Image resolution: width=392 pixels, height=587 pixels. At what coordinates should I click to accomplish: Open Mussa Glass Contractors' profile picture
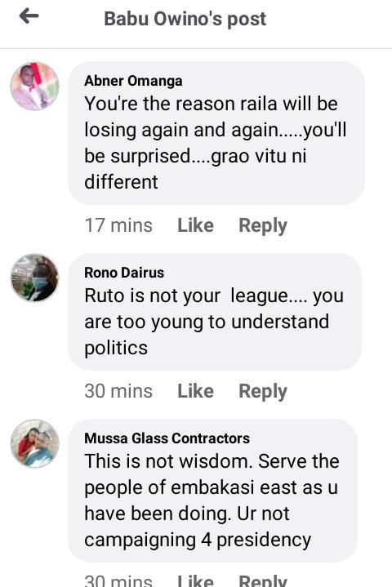34,443
